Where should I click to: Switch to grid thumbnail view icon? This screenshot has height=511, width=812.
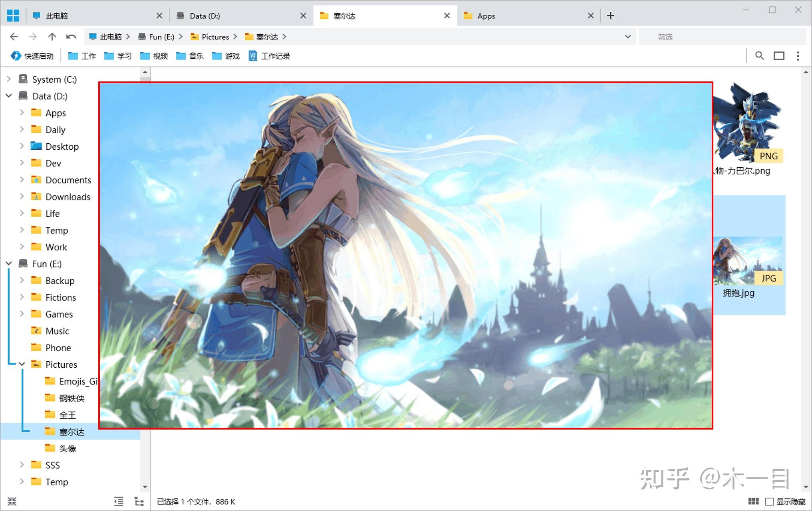click(x=753, y=501)
